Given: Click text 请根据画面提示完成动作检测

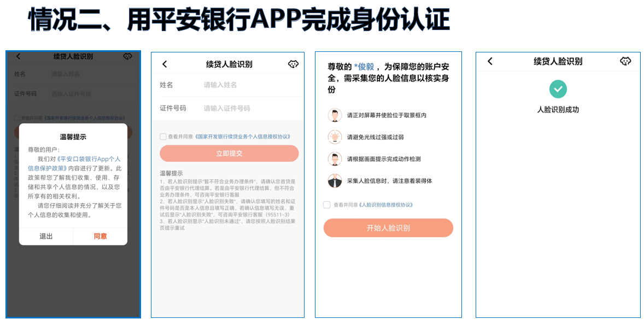Looking at the screenshot, I should click(384, 159).
